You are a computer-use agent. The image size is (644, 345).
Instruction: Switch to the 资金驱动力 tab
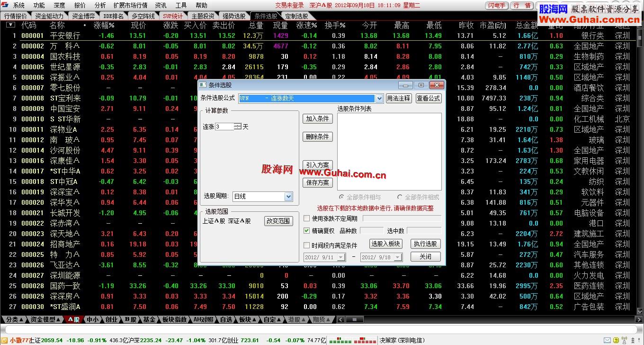[x=49, y=16]
